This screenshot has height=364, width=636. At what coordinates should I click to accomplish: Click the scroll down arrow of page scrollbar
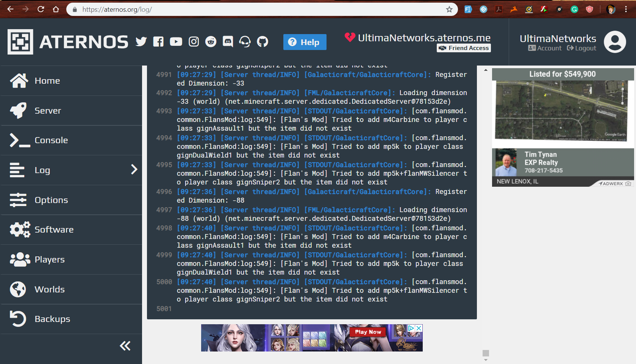pyautogui.click(x=486, y=360)
